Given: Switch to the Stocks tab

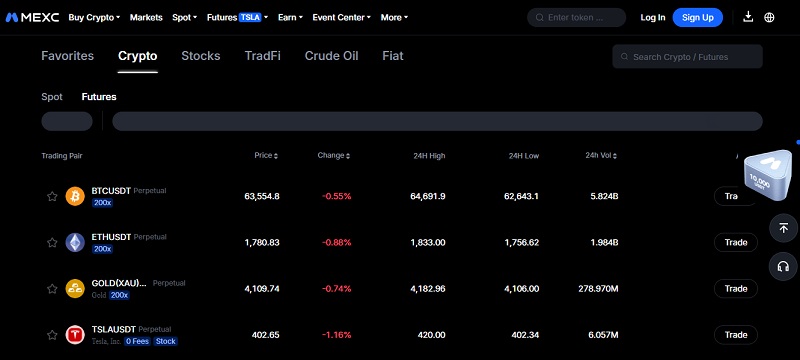Looking at the screenshot, I should (201, 56).
